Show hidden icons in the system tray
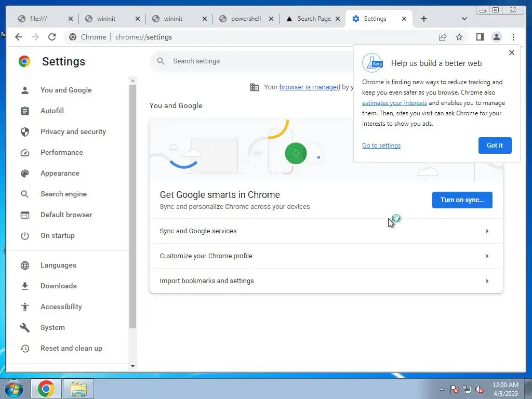 pos(442,389)
